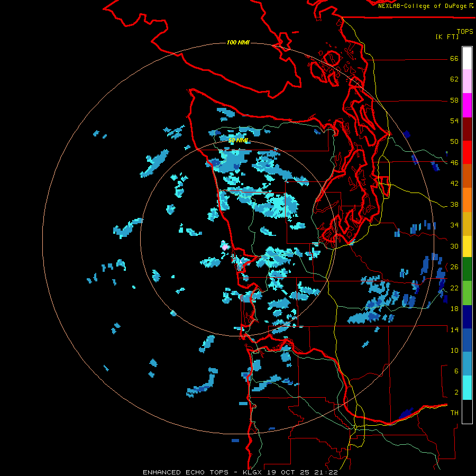Click the 34 legend label
The image size is (476, 476).
(x=454, y=225)
